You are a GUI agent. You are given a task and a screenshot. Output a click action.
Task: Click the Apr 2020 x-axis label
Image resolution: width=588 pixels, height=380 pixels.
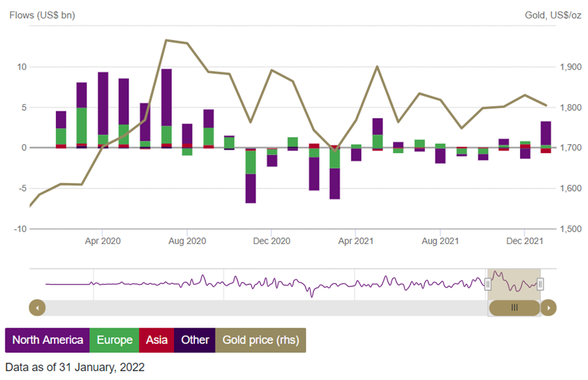103,241
